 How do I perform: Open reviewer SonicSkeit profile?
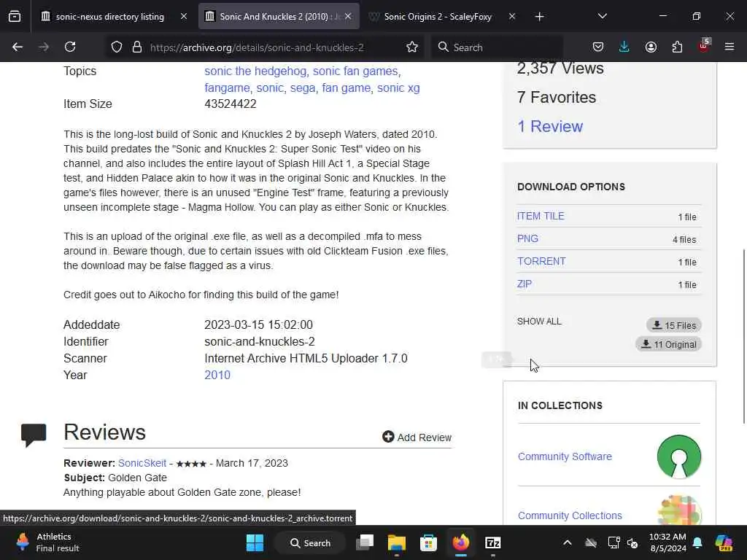(142, 463)
